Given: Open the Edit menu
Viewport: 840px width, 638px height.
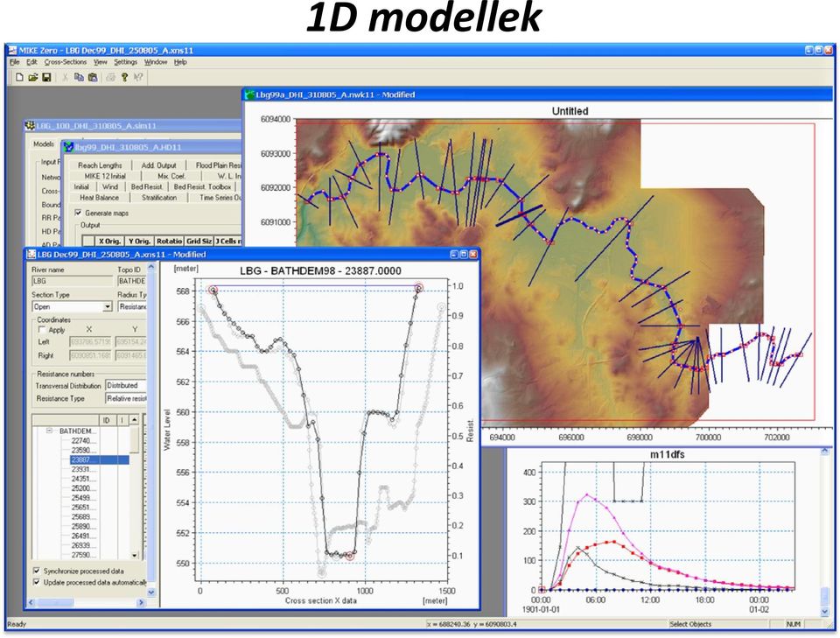Looking at the screenshot, I should pyautogui.click(x=31, y=62).
